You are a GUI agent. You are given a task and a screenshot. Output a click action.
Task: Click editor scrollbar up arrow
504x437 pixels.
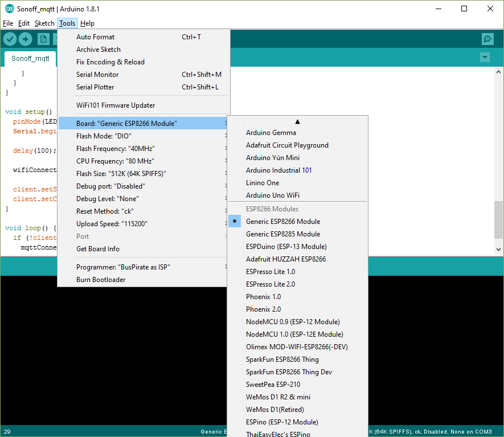(498, 72)
